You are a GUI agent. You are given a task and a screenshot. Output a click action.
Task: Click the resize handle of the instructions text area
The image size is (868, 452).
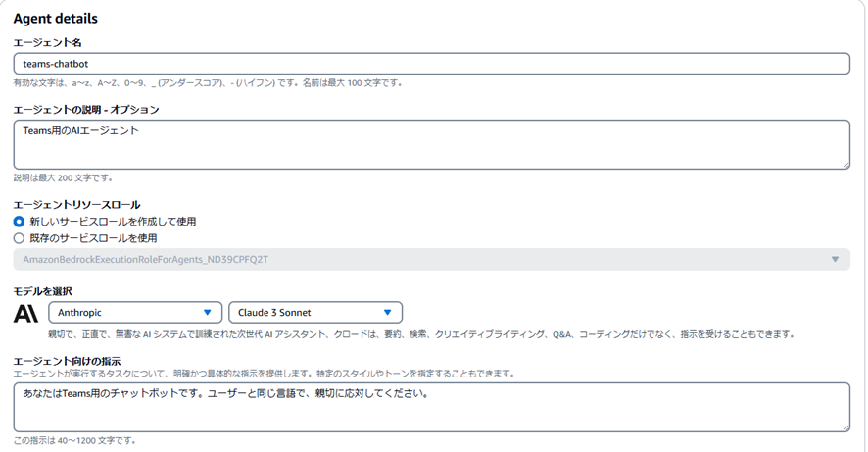845,427
